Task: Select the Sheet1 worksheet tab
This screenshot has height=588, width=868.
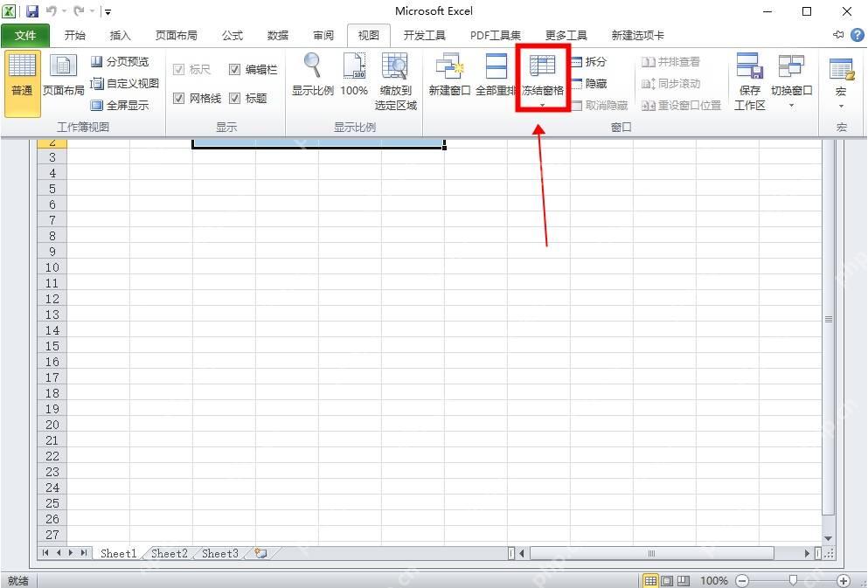Action: (x=119, y=553)
